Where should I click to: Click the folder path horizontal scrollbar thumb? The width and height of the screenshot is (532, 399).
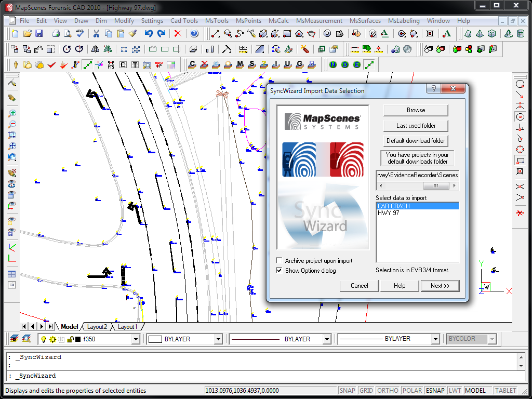coord(436,185)
